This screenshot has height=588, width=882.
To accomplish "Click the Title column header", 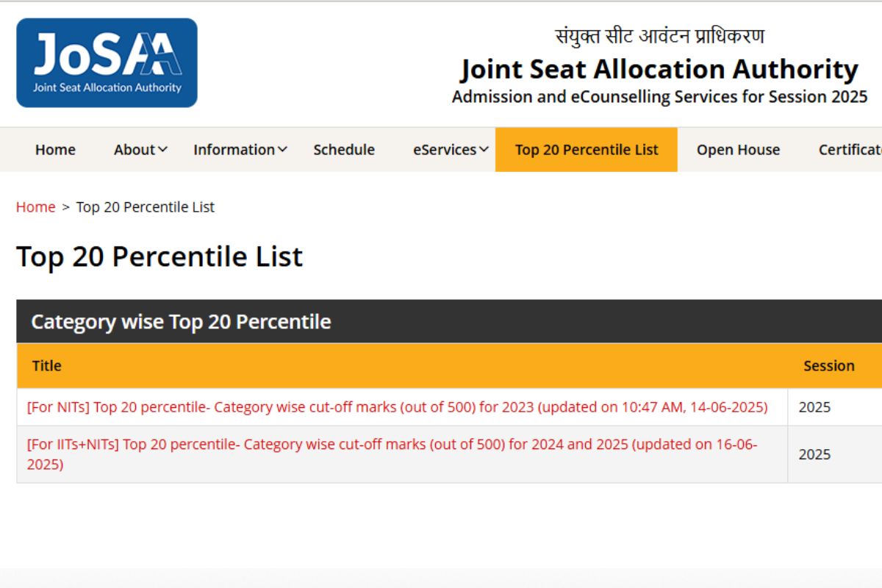I will pyautogui.click(x=47, y=366).
